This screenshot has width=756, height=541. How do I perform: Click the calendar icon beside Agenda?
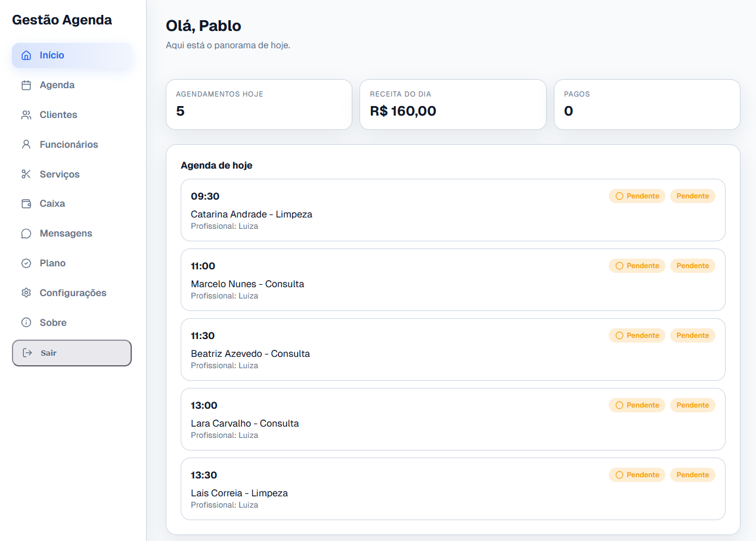point(26,85)
